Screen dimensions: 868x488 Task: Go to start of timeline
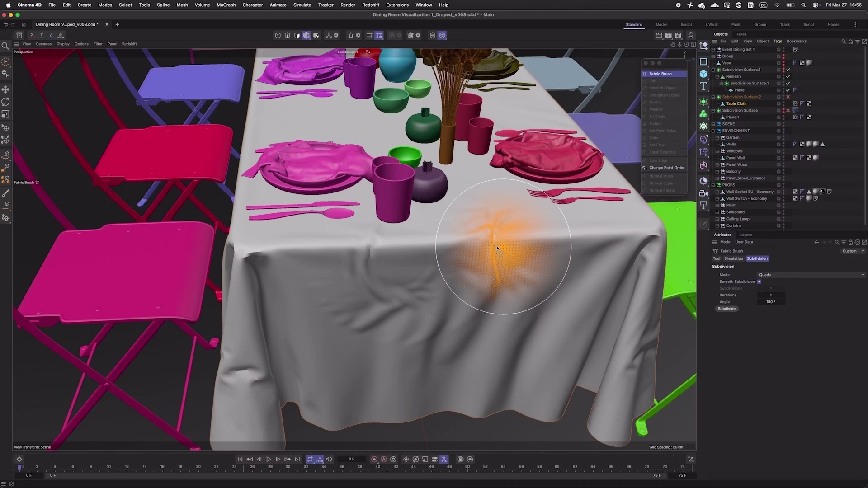[240, 459]
